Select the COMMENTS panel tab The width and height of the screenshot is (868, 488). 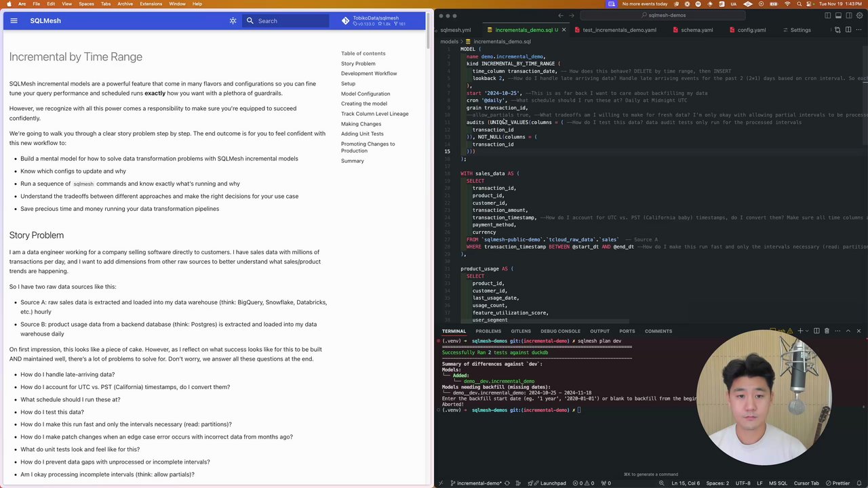(658, 331)
